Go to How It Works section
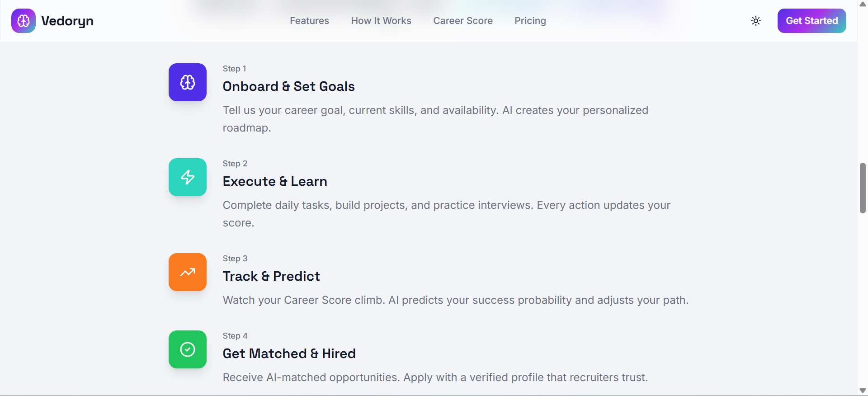This screenshot has height=396, width=868. pos(381,21)
